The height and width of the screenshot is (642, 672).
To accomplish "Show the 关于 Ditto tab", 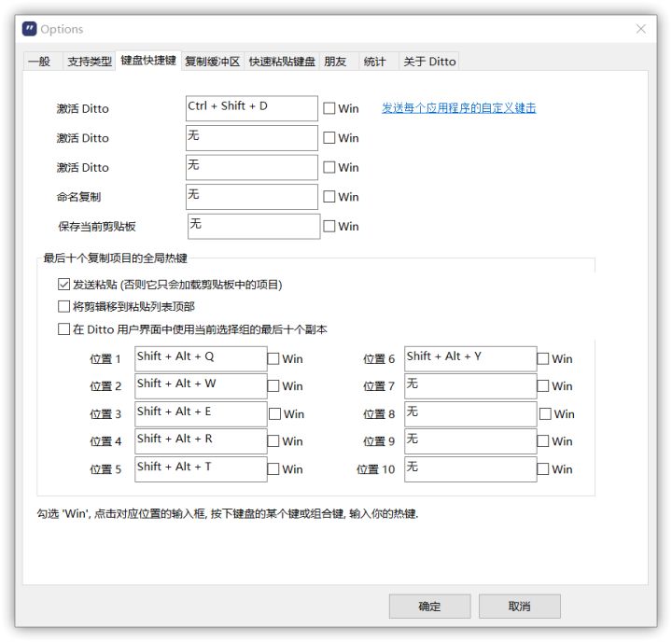I will [429, 62].
